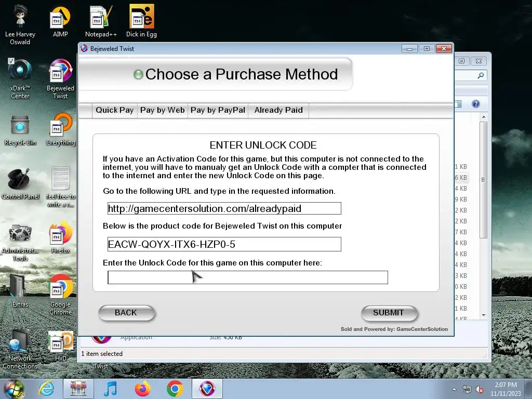Open the Extras desktop folder
This screenshot has width=532, height=399.
(x=20, y=291)
